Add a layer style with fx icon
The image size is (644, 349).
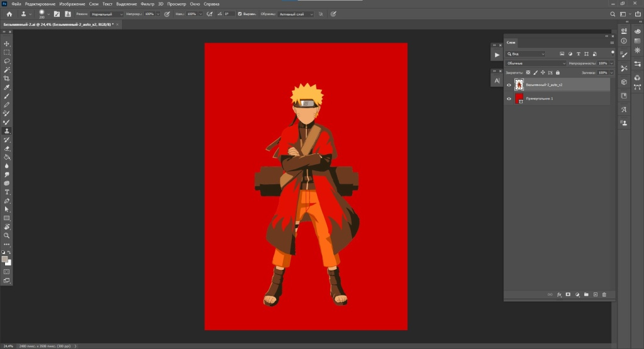(559, 295)
